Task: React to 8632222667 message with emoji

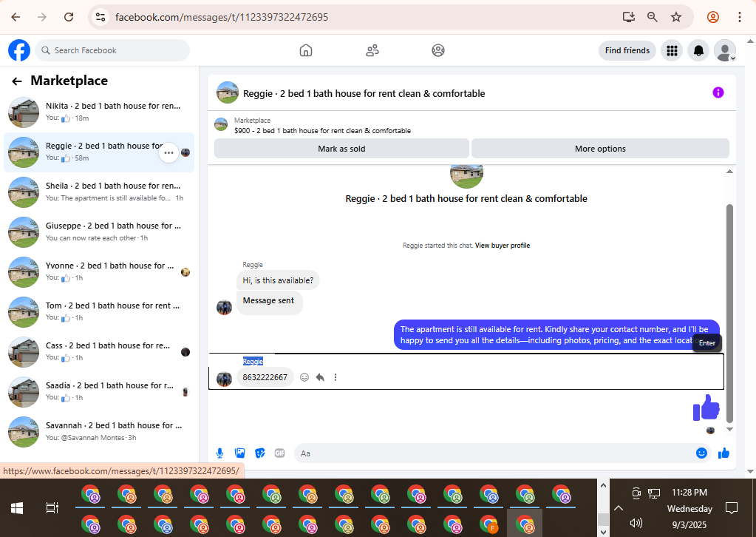Action: coord(304,377)
